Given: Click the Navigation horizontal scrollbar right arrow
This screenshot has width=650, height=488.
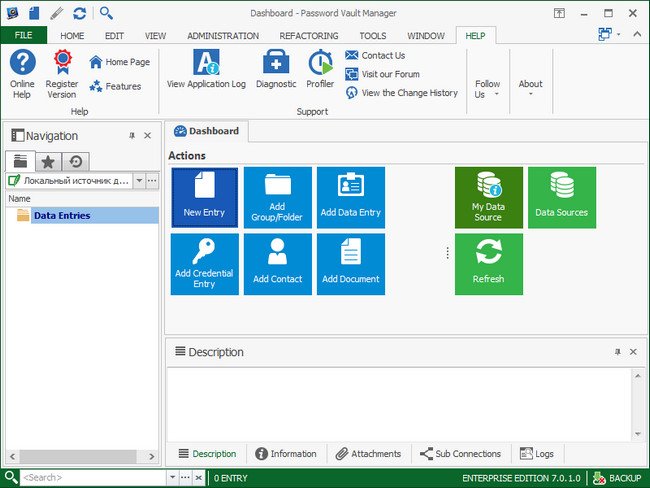Looking at the screenshot, I should [152, 456].
